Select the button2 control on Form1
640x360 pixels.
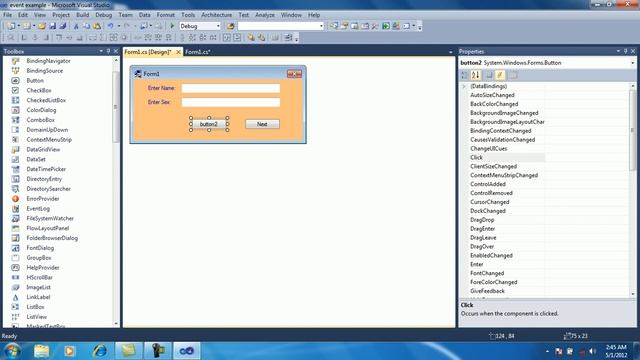coord(209,124)
